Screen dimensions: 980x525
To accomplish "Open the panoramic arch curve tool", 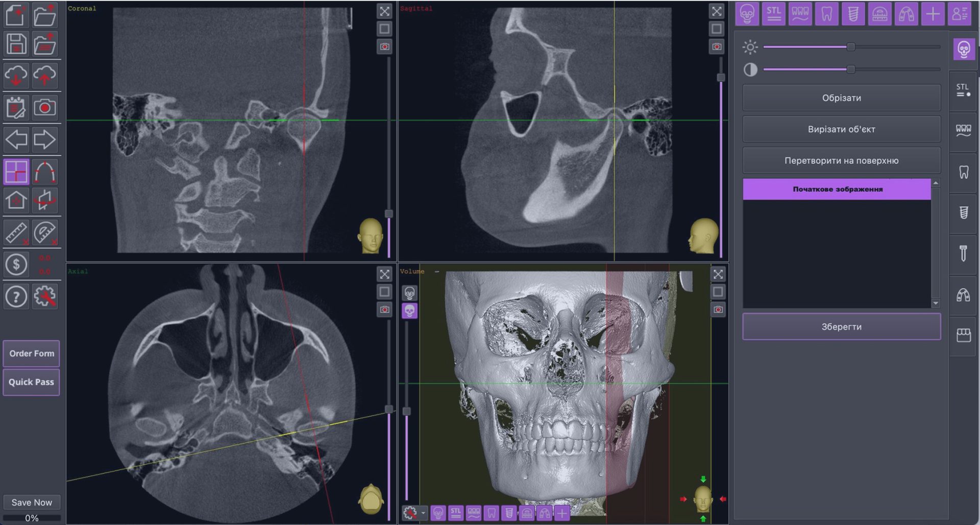I will [45, 172].
